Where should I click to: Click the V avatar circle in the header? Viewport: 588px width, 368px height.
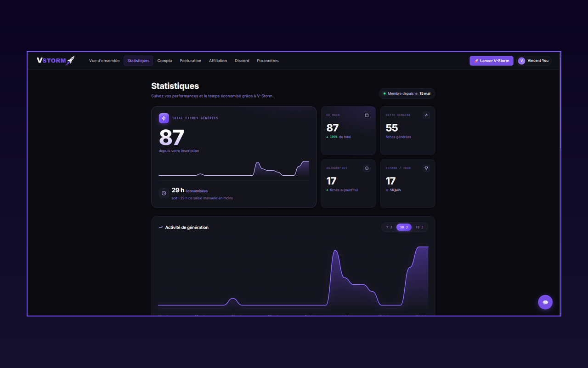pos(521,61)
